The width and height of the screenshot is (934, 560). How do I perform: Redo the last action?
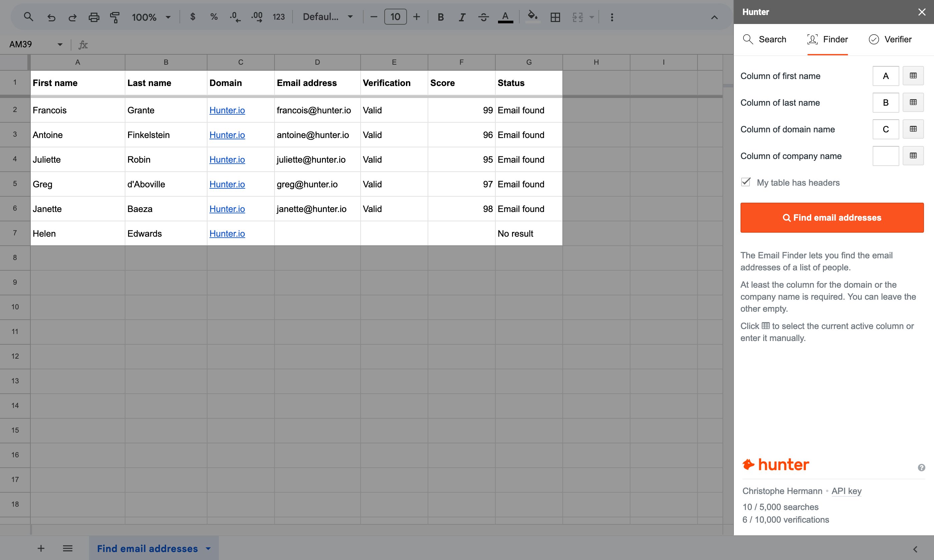click(x=72, y=17)
